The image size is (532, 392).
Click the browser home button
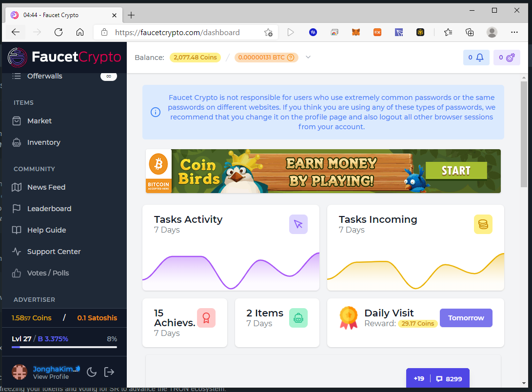tap(80, 32)
